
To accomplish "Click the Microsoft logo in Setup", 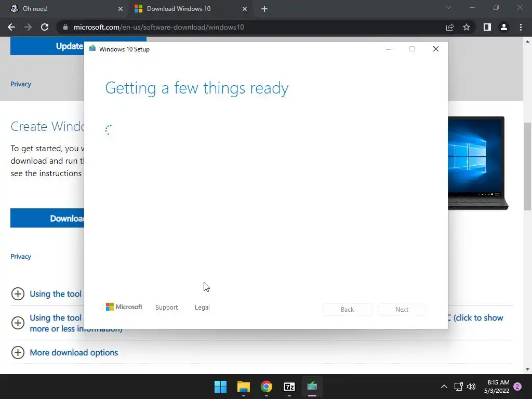I will point(124,307).
